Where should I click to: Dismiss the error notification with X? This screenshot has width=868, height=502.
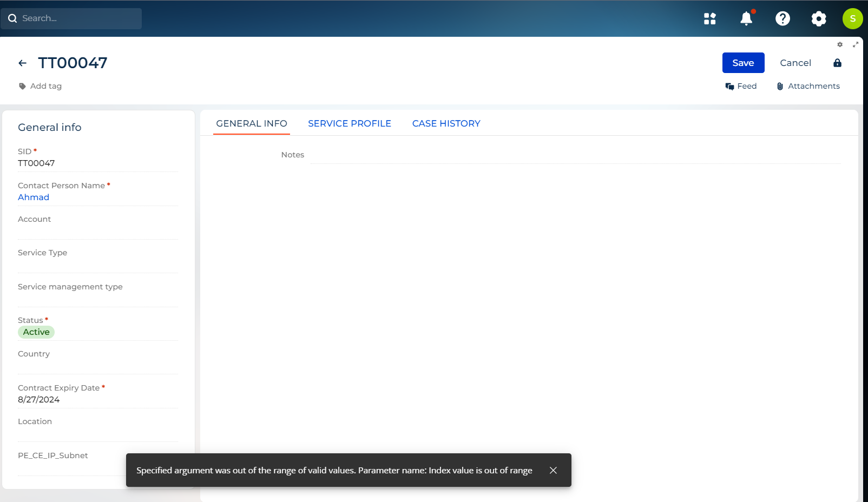pos(553,470)
